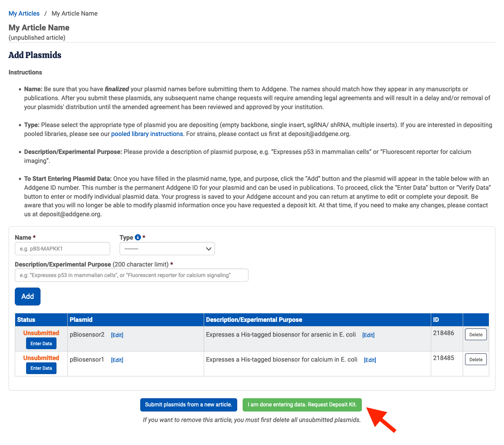Screen dimensions: 504x445
Task: Click Enter Data for pBiosensor2
Action: point(41,343)
